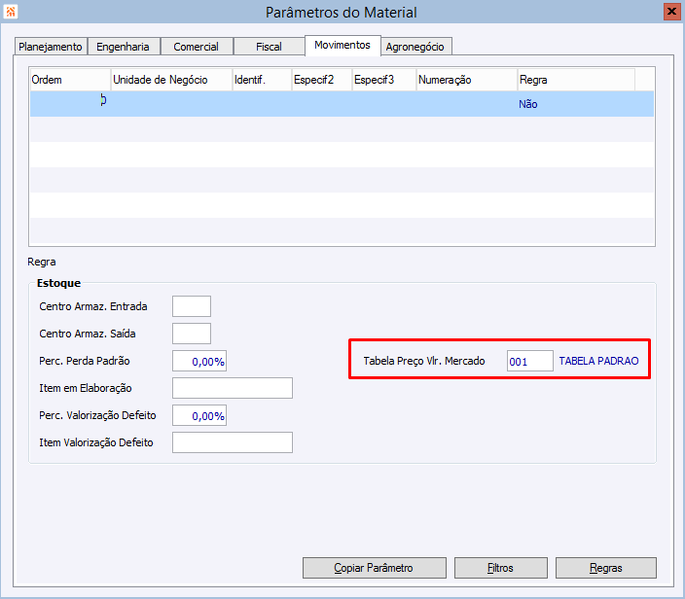Select the Comercial tab
This screenshot has height=599, width=685.
196,46
